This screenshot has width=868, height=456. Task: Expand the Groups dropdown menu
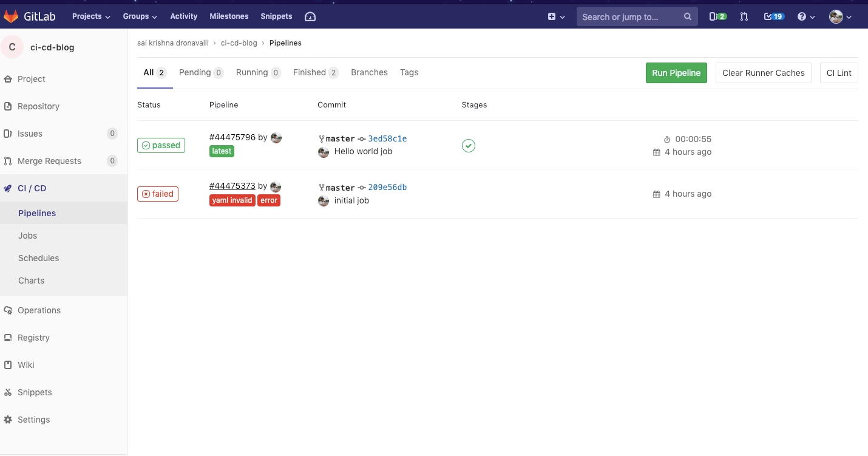[140, 16]
